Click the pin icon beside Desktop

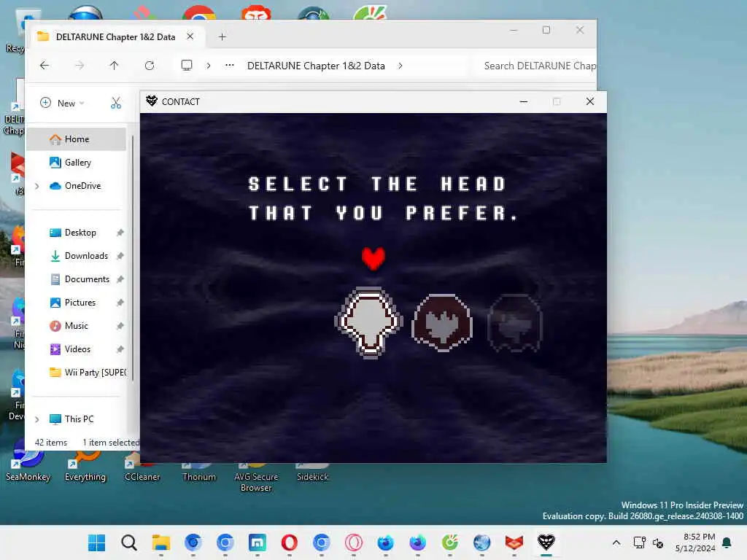(120, 233)
